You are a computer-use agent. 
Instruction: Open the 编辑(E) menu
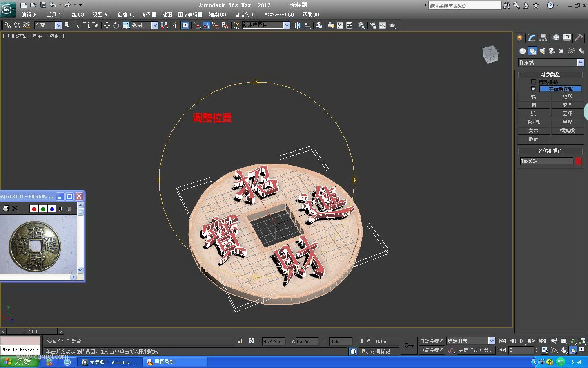(x=30, y=15)
